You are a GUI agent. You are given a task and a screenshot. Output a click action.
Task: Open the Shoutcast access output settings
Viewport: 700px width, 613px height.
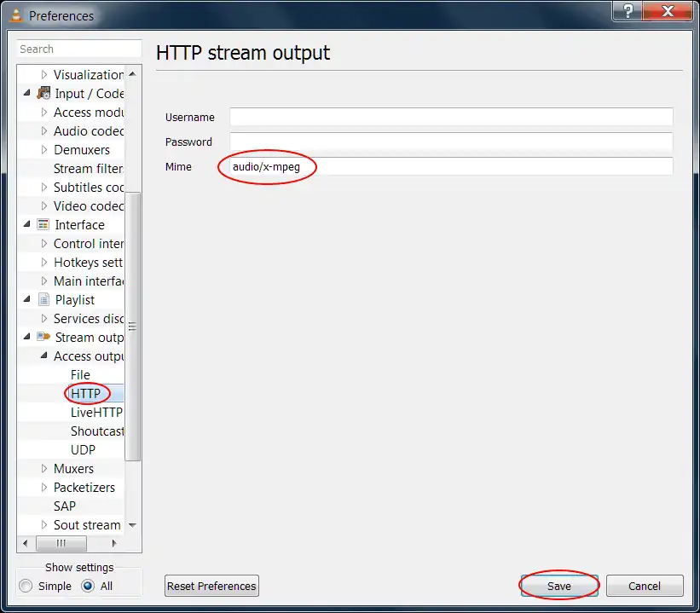[96, 431]
